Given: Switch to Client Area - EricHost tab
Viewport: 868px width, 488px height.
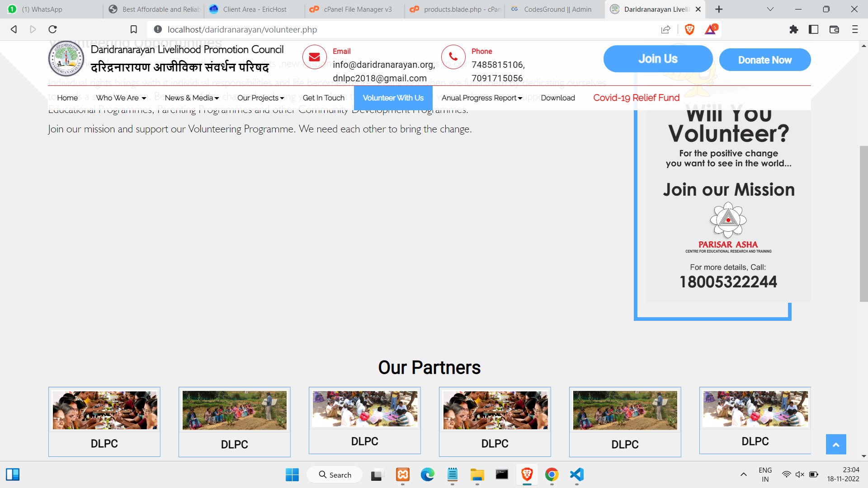Looking at the screenshot, I should point(255,9).
